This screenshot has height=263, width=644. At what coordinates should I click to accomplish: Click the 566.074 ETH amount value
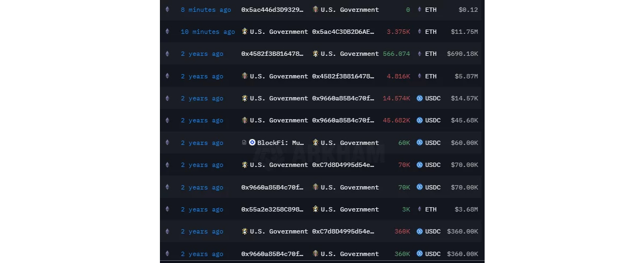point(397,54)
